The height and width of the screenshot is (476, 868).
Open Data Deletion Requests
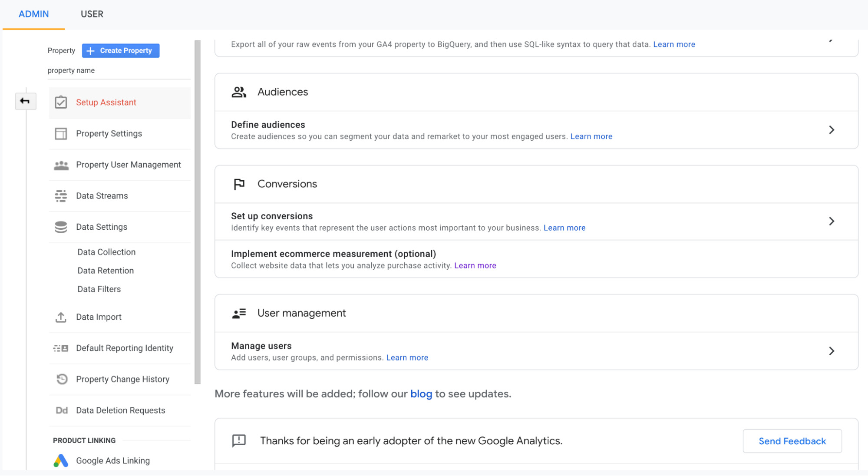120,410
